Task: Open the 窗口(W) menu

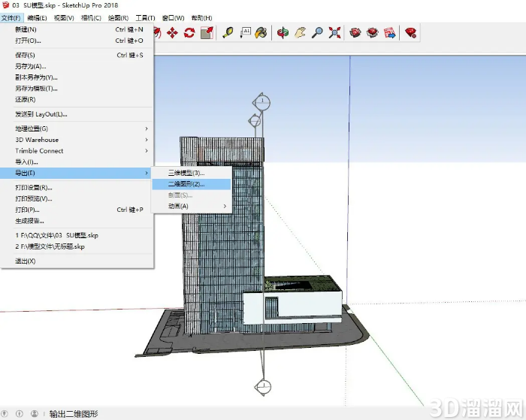Action: click(173, 18)
